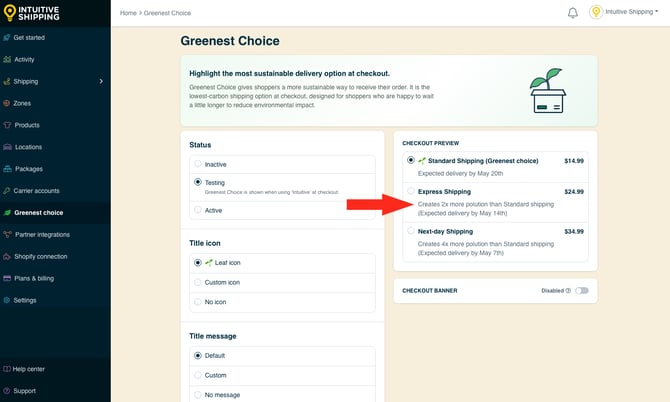
Task: Click the Zones globe icon
Action: pyautogui.click(x=7, y=103)
